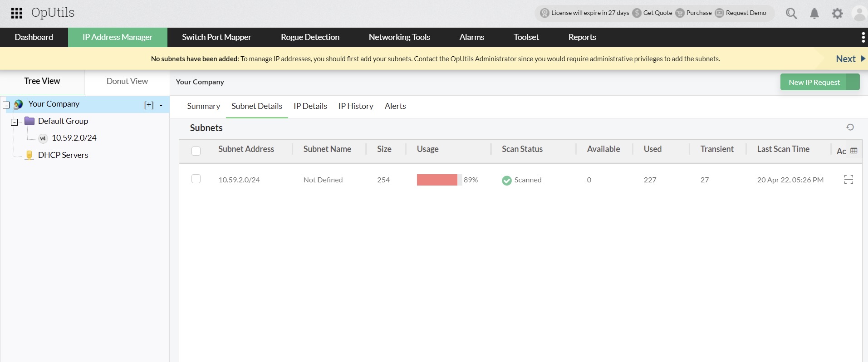Go to Switch Port Mapper menu
Image resolution: width=868 pixels, height=362 pixels.
216,37
